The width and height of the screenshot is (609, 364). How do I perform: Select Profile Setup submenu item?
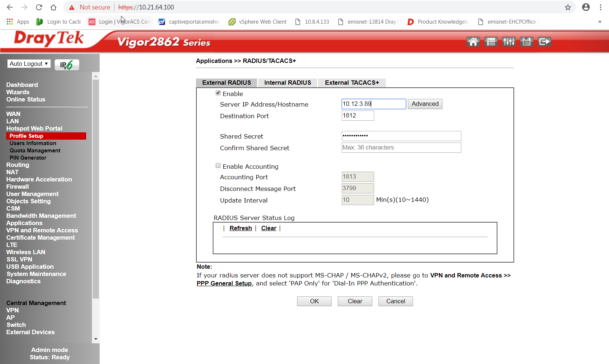(x=46, y=136)
